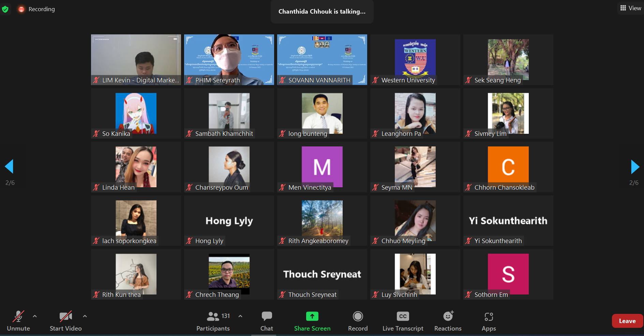Viewport: 644px width, 336px height.
Task: Enable Live Transcript captions
Action: point(403,317)
